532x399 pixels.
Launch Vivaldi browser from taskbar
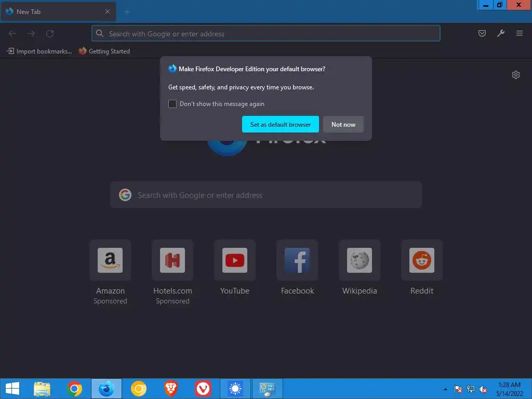point(203,389)
